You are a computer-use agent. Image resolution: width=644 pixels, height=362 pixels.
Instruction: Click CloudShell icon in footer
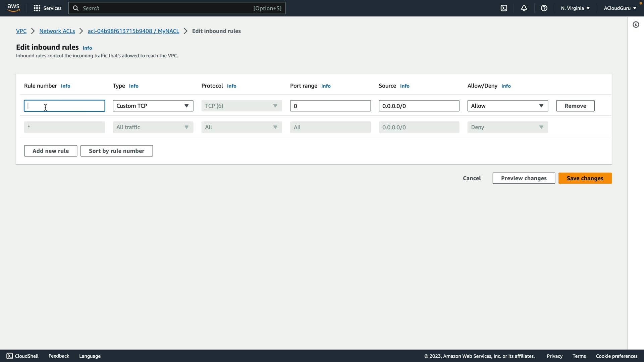click(10, 356)
